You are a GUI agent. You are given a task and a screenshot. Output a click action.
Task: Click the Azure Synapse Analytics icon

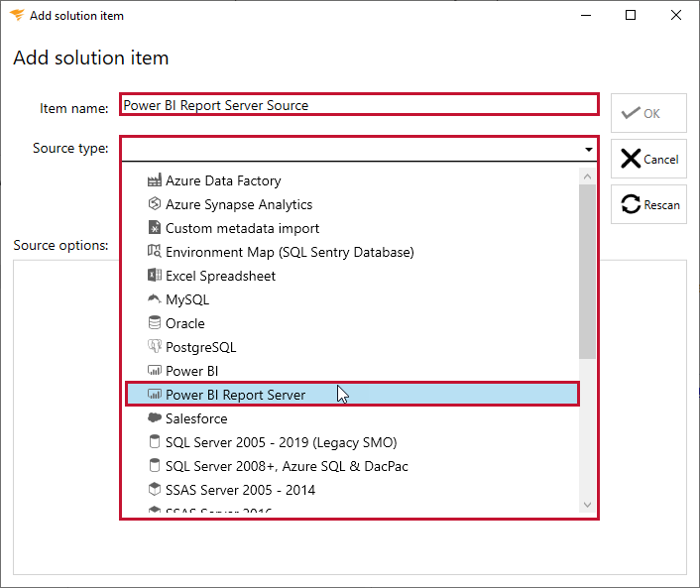click(x=154, y=204)
